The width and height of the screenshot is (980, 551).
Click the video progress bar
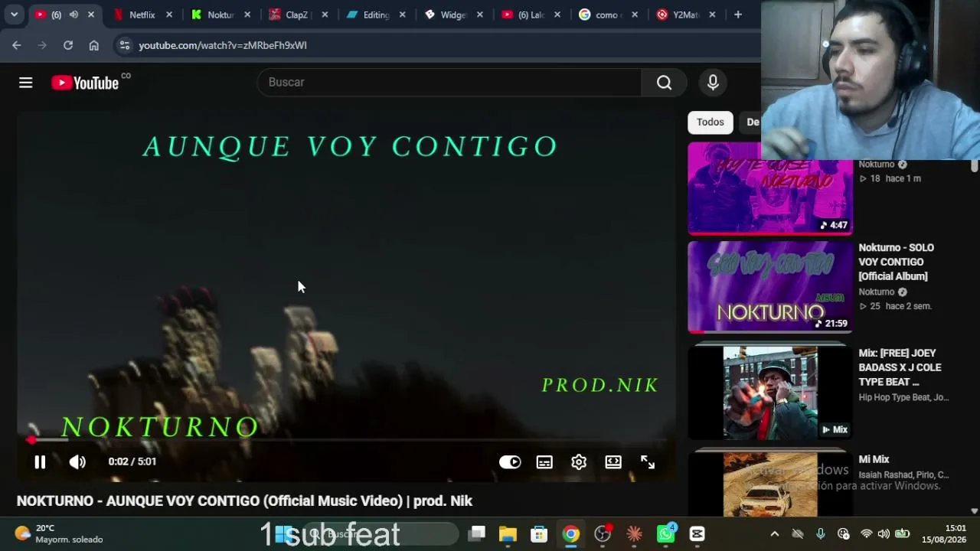point(346,439)
